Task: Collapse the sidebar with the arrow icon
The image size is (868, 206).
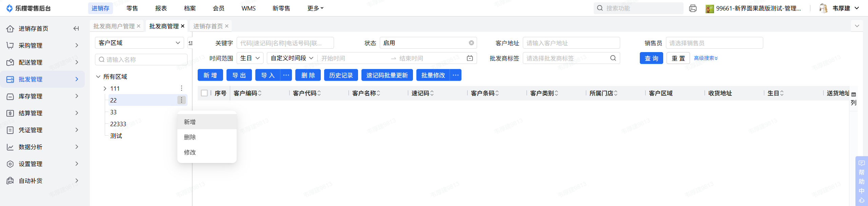Action: (76, 28)
